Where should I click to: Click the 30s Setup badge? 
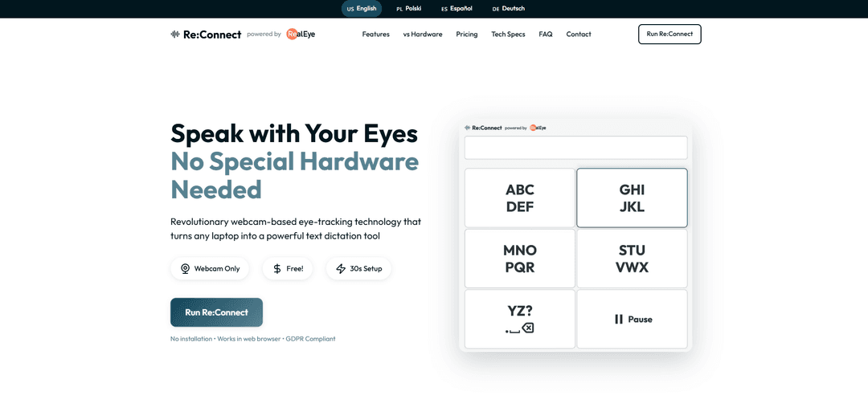[x=358, y=269]
